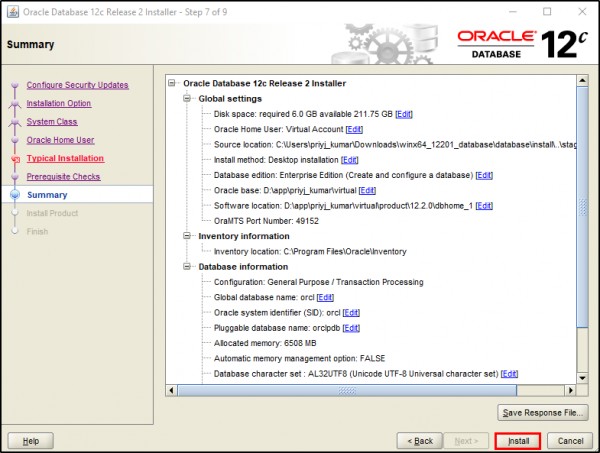Select the Inventory location row
Viewport: 600px width, 453px height.
tap(310, 251)
